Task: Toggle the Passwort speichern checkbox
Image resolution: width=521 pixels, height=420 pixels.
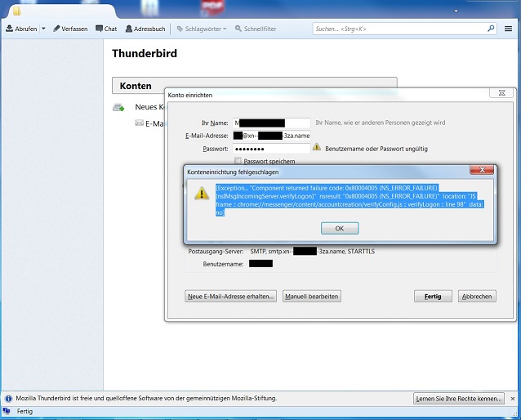Action: pos(238,161)
